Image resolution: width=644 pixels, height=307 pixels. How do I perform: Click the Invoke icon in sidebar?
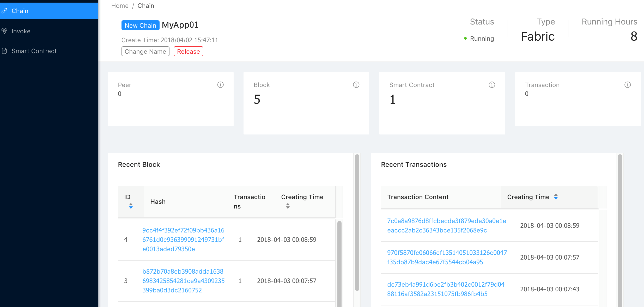pos(4,31)
